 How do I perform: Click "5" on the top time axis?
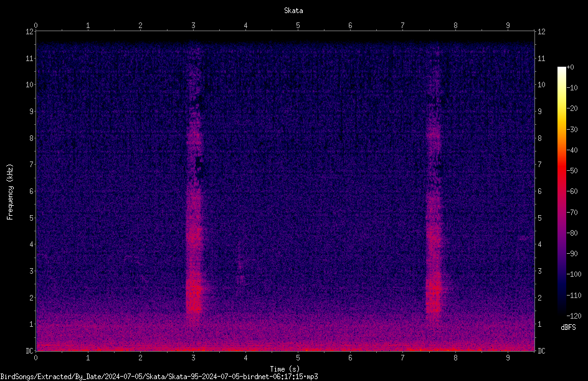[x=298, y=26]
